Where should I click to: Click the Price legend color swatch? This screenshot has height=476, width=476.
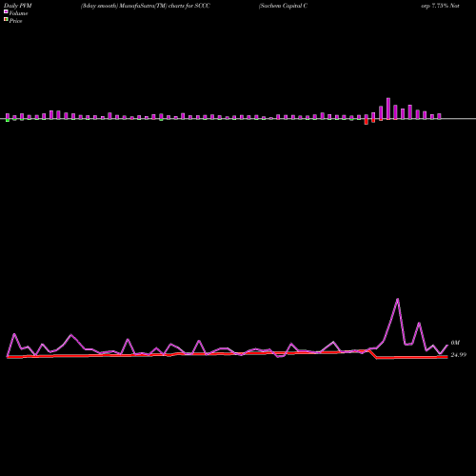pyautogui.click(x=6, y=20)
